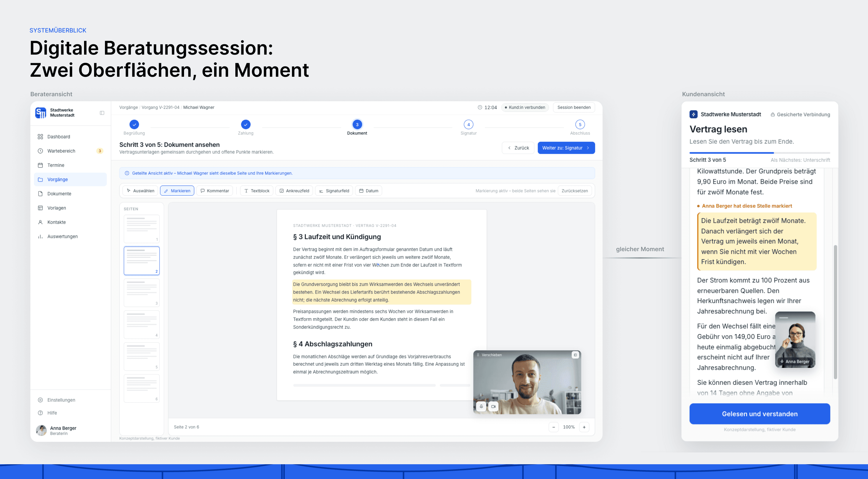The height and width of the screenshot is (479, 868).
Task: Open Einstellungen in the sidebar footer
Action: tap(70, 400)
